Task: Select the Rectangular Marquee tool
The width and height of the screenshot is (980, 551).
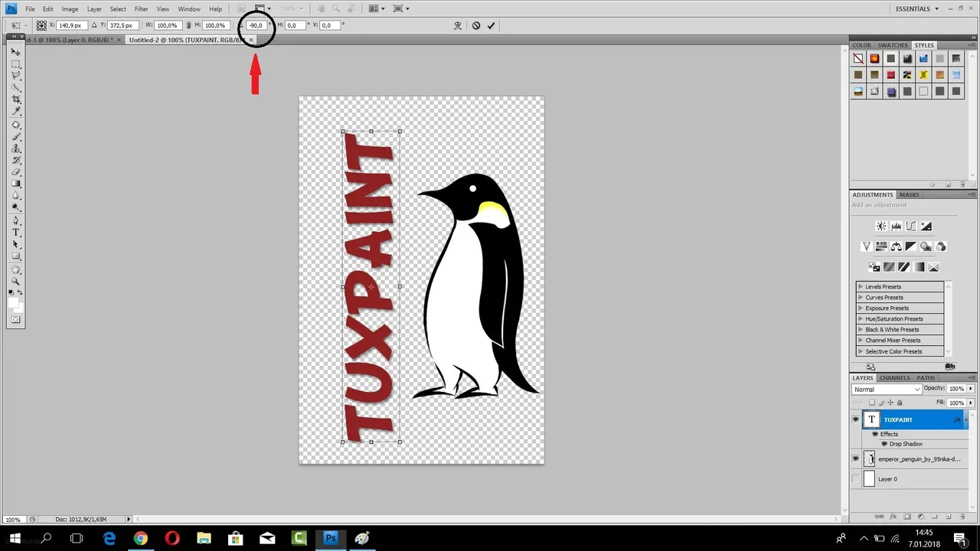Action: [15, 64]
